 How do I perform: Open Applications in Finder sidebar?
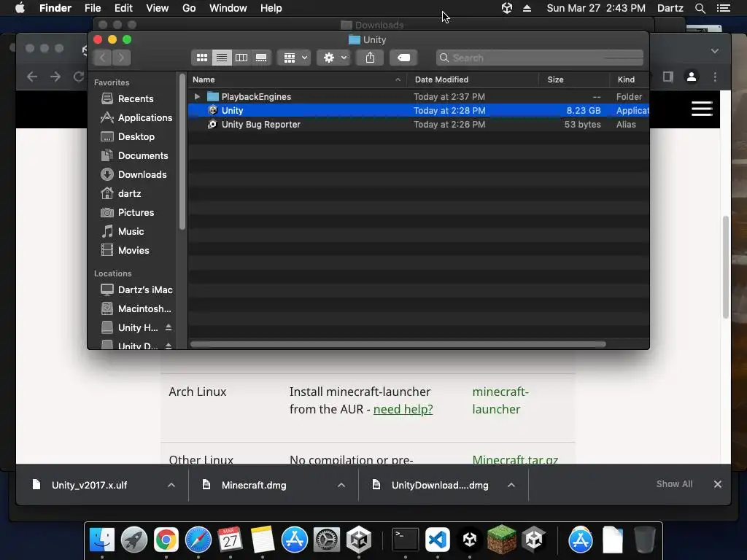tap(136, 117)
